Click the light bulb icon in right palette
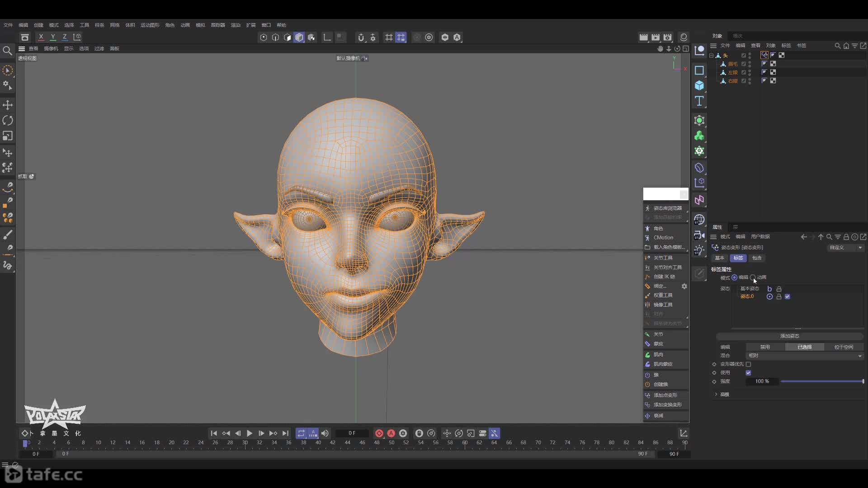 [x=699, y=250]
